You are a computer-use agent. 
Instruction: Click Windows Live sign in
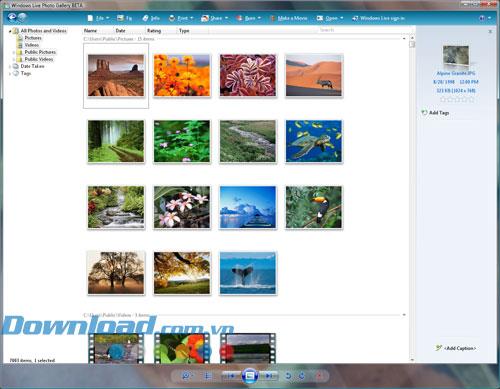tap(378, 18)
